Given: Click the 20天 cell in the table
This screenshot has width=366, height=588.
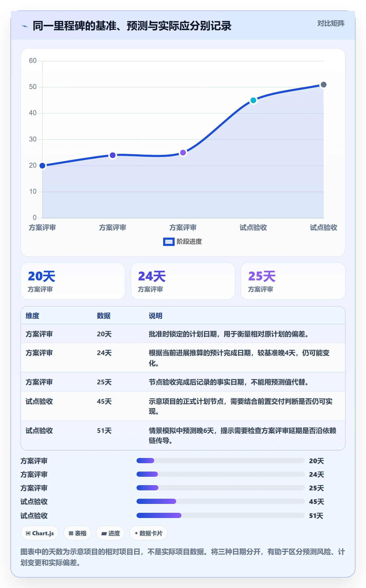Looking at the screenshot, I should pyautogui.click(x=104, y=334).
